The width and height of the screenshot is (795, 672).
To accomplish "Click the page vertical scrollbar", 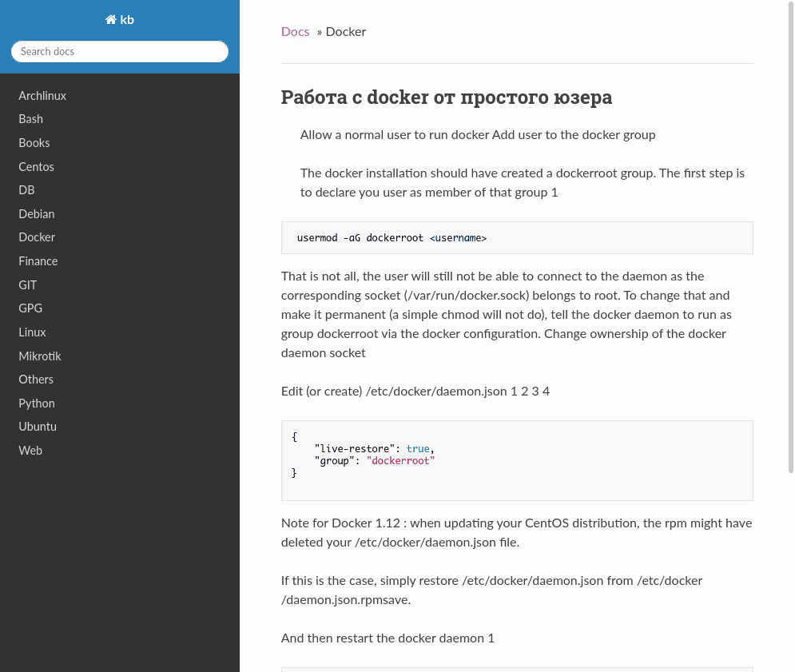I will pyautogui.click(x=790, y=237).
